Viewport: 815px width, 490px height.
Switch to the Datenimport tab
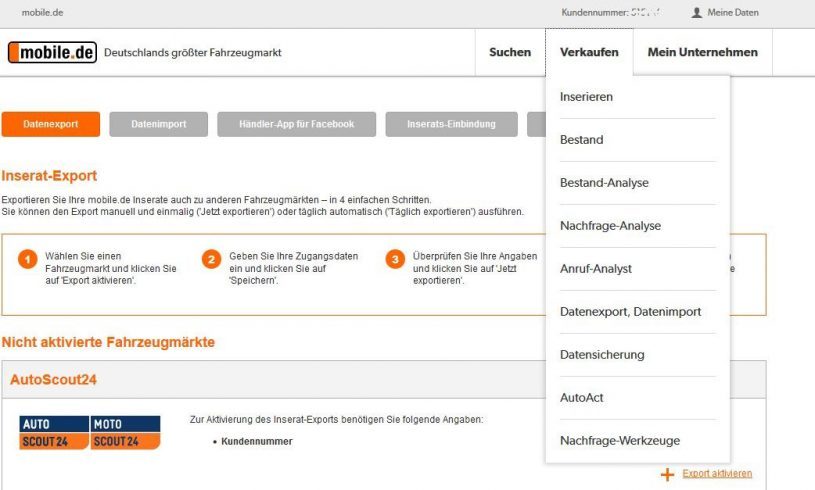pyautogui.click(x=159, y=124)
